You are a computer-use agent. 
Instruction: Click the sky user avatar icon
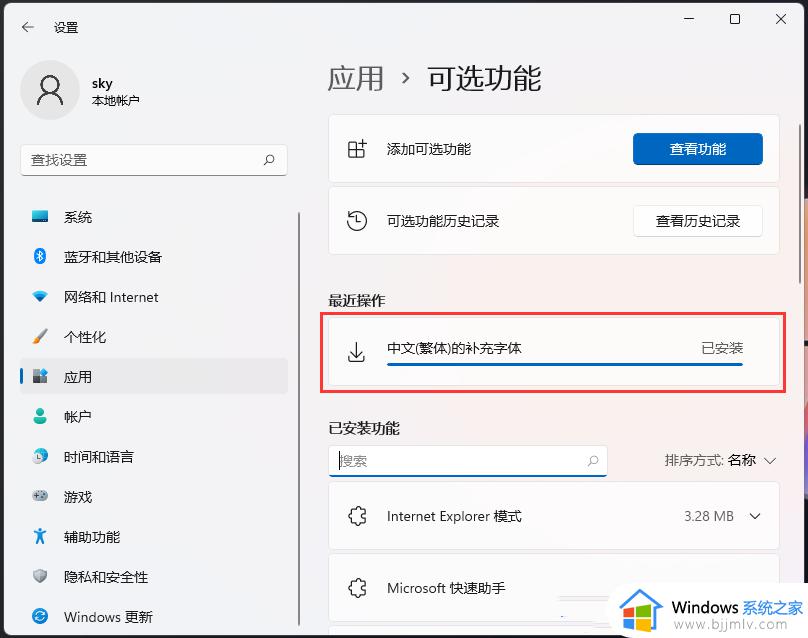pos(50,90)
